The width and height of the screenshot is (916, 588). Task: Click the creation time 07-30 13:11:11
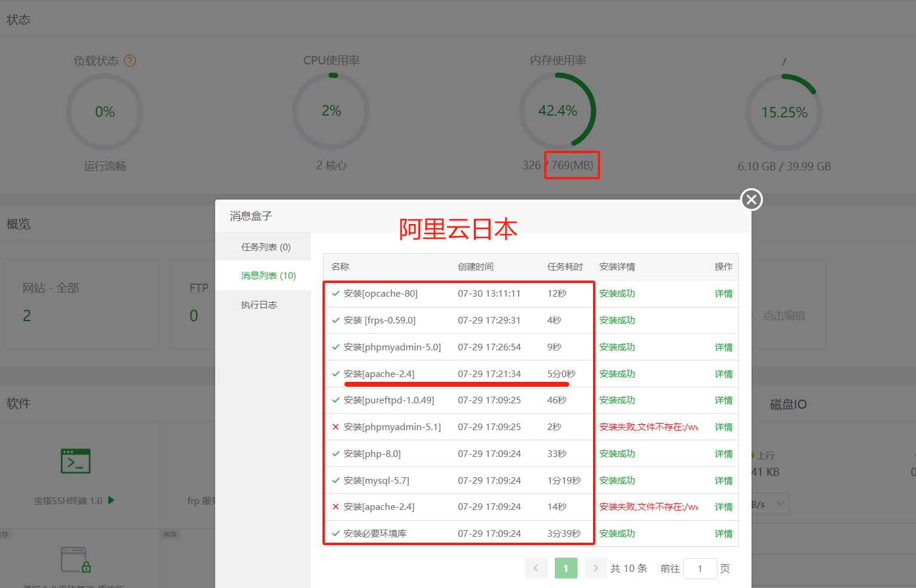click(489, 294)
